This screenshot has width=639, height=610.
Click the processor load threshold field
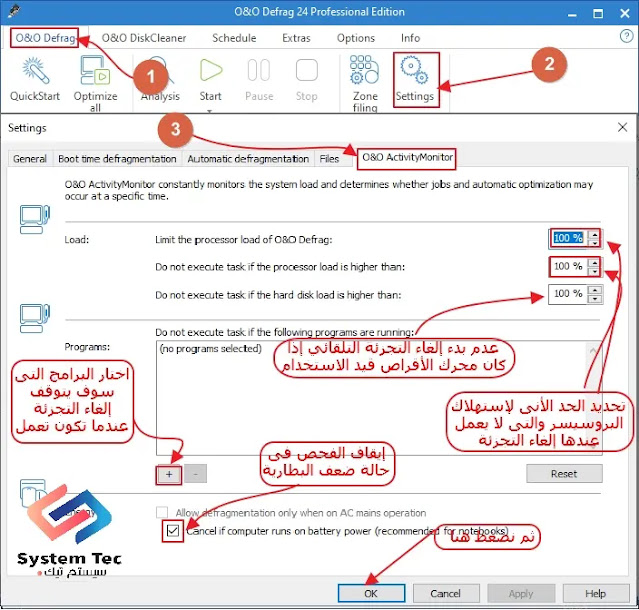[568, 266]
